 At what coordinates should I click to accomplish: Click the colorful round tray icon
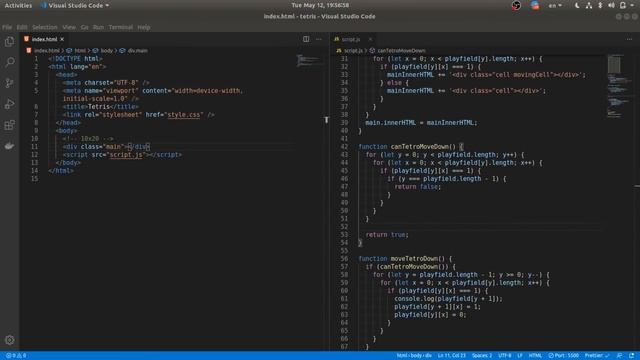point(535,5)
